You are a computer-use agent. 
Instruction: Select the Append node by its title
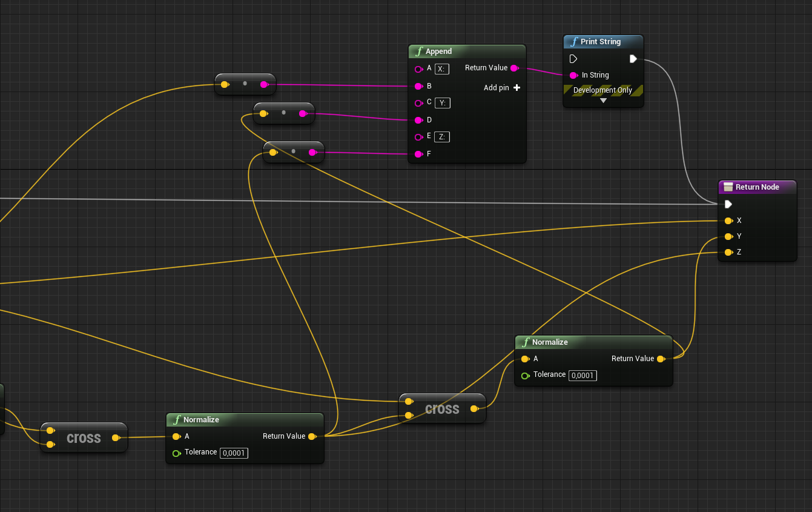click(x=438, y=52)
